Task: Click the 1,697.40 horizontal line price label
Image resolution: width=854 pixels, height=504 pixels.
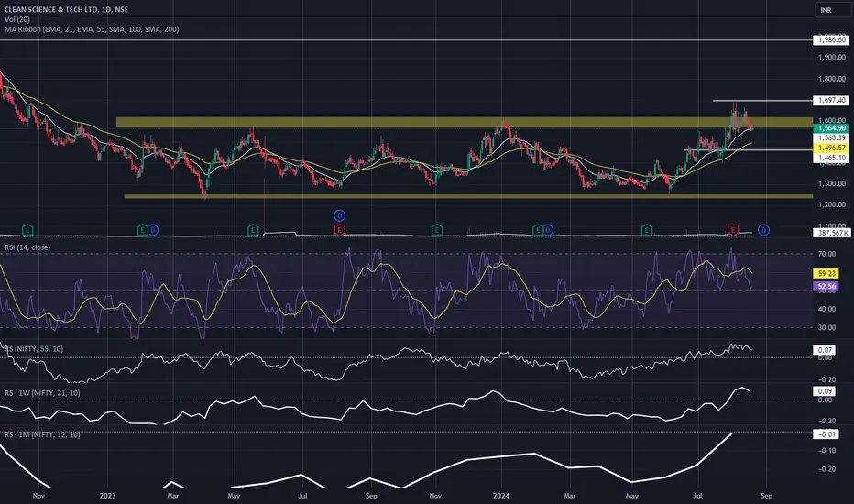Action: pos(832,100)
